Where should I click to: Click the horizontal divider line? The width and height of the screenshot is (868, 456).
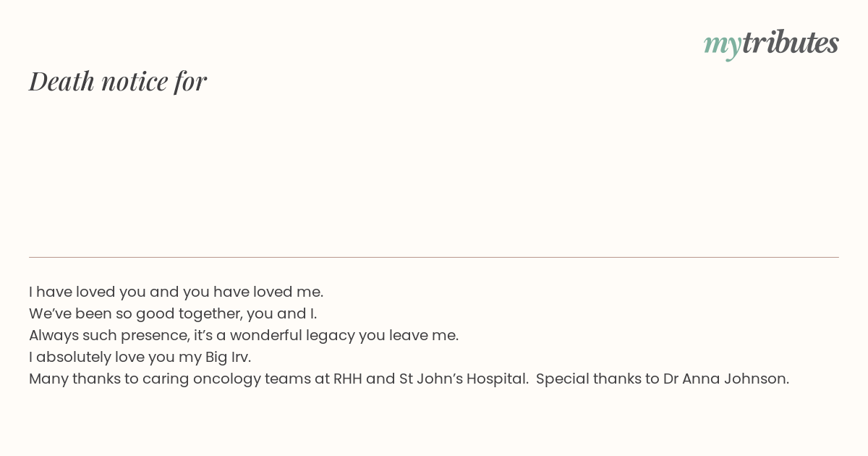click(x=434, y=257)
